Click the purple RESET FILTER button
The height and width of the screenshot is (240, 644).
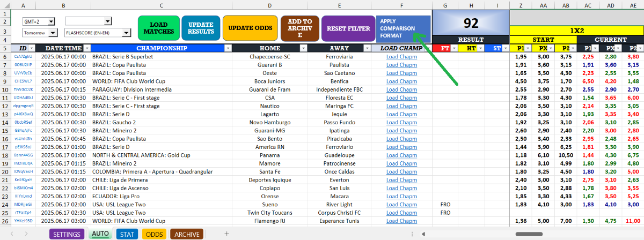coord(348,28)
